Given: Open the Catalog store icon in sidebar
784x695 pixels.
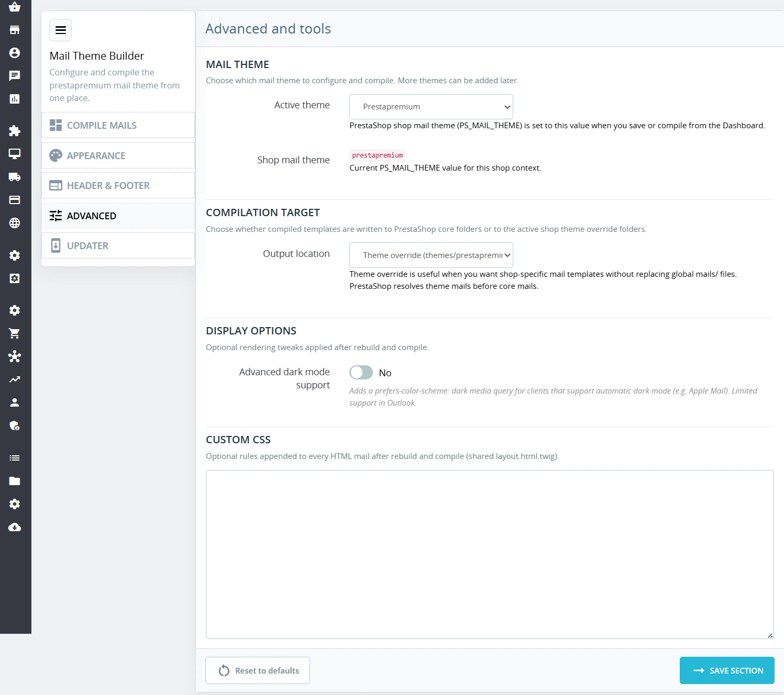Looking at the screenshot, I should (x=15, y=30).
